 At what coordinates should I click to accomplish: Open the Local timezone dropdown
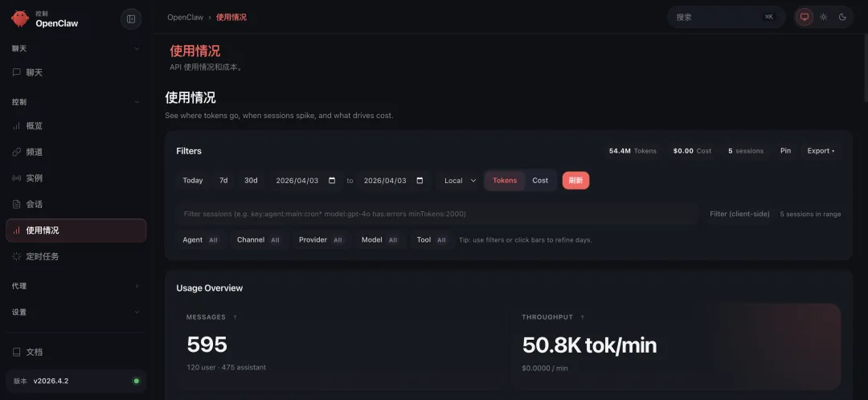pos(460,181)
